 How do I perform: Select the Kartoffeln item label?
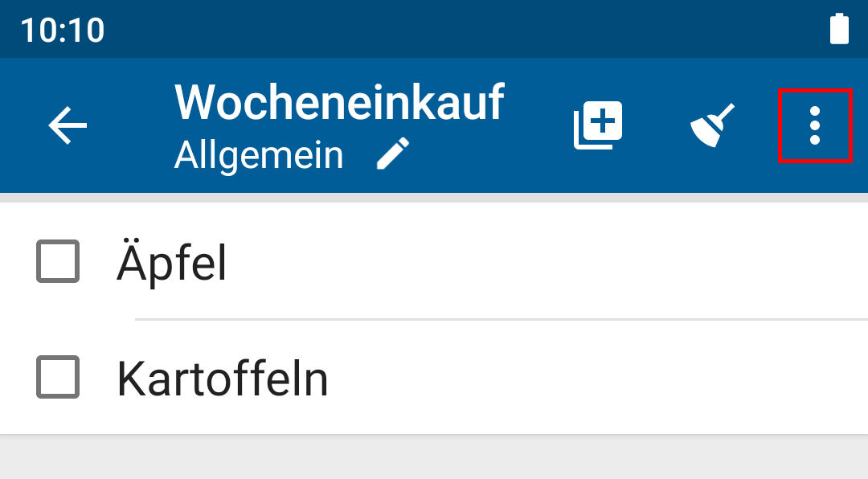point(223,379)
